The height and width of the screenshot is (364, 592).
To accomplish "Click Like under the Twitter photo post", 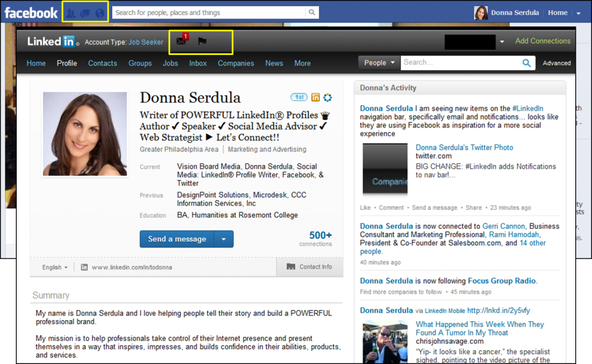I will 365,207.
